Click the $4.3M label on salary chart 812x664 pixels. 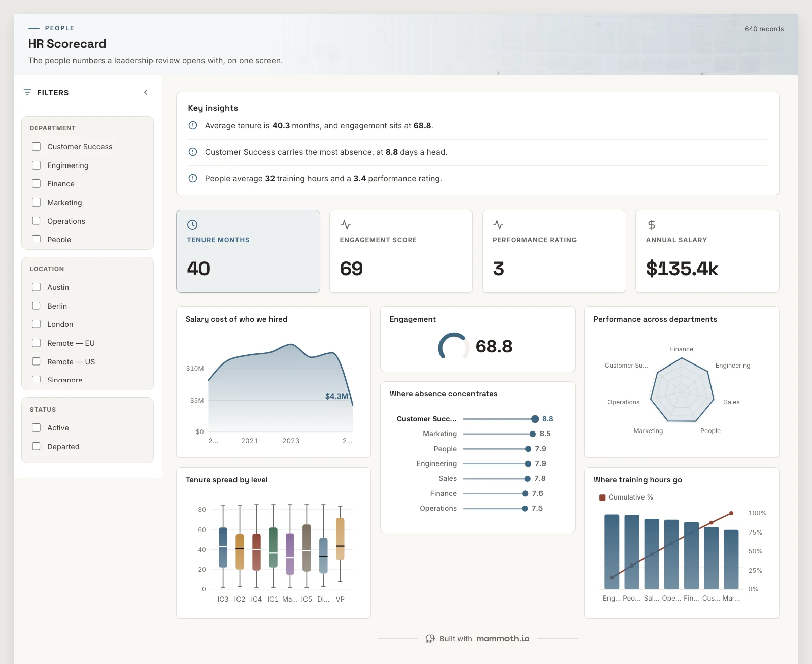[336, 396]
